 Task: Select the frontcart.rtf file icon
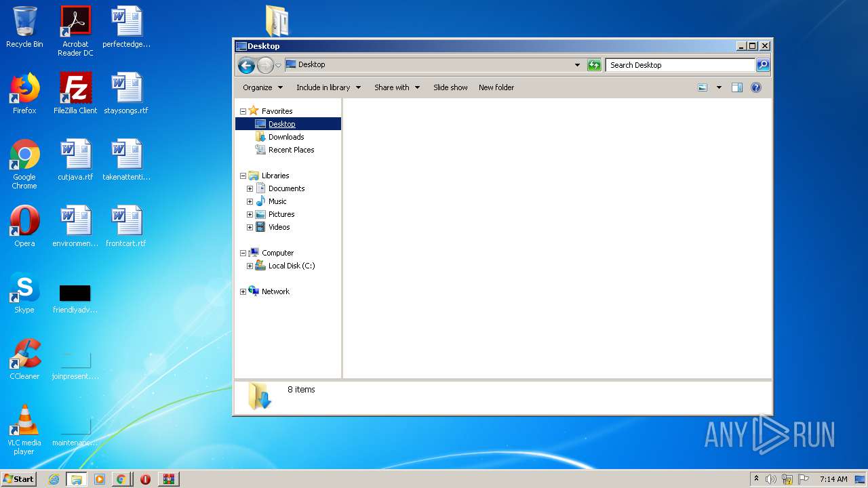tap(126, 226)
